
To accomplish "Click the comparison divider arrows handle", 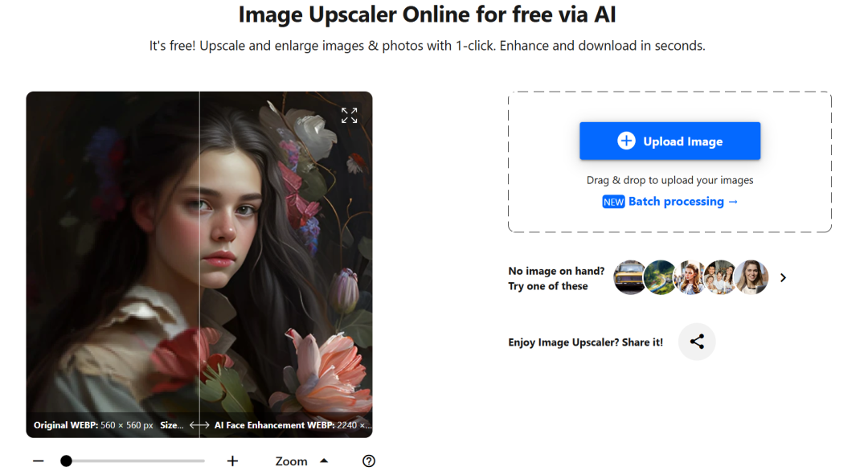I will [x=199, y=425].
